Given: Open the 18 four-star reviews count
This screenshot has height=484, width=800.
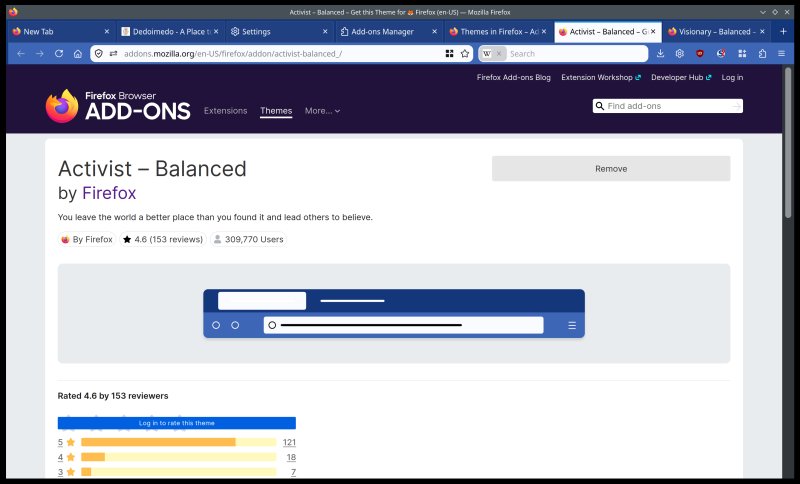Looking at the screenshot, I should [x=291, y=457].
